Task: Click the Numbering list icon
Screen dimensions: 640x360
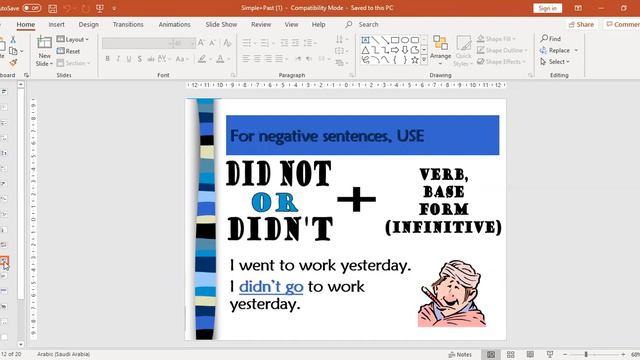Action: click(264, 43)
